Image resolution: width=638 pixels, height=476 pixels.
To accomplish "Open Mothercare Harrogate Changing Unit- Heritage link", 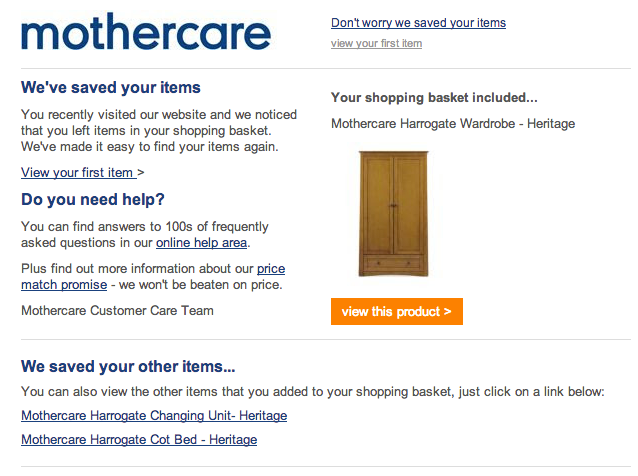I will click(x=154, y=415).
